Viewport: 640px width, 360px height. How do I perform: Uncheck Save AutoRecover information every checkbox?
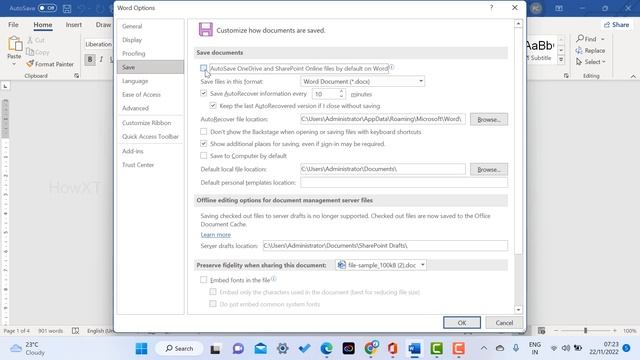(x=204, y=93)
